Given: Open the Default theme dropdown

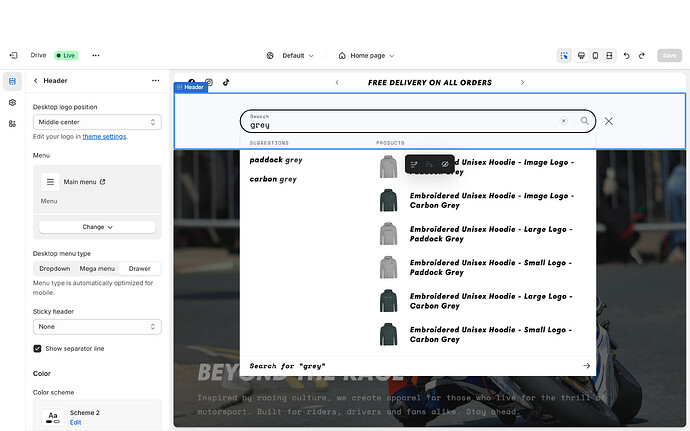Looking at the screenshot, I should coord(291,56).
